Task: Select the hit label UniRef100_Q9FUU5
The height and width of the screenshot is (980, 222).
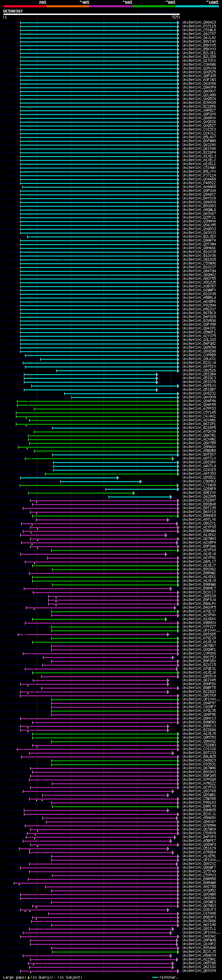Action: (199, 76)
